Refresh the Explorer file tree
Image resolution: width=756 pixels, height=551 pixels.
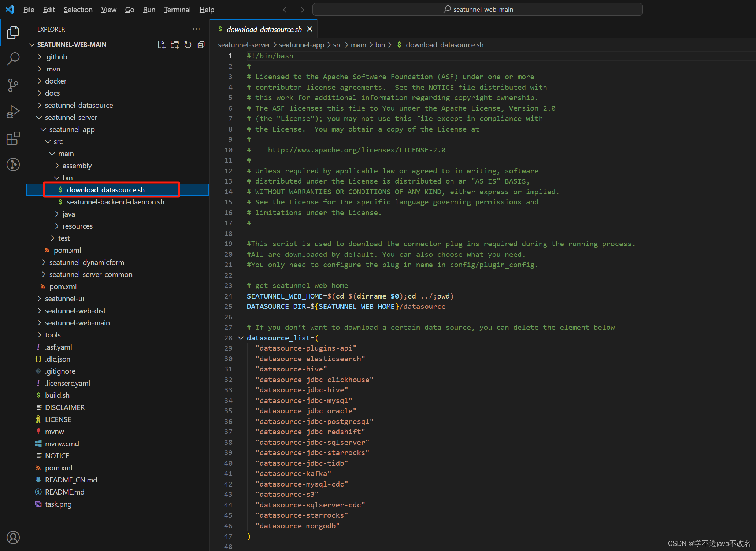point(188,45)
